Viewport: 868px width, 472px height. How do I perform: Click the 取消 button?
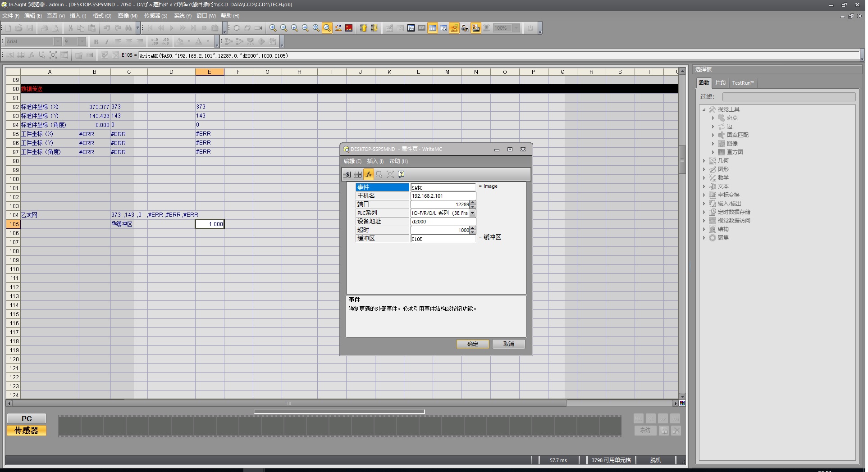[x=508, y=344]
